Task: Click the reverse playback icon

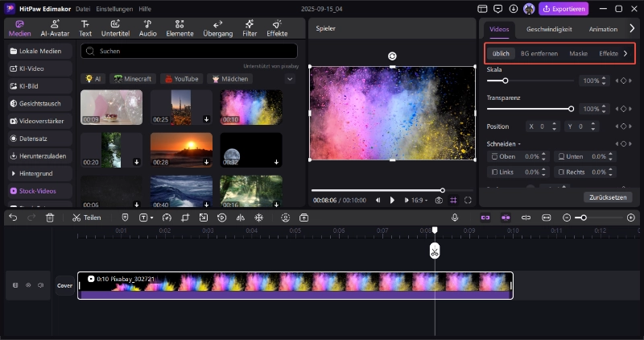Action: pyautogui.click(x=222, y=218)
